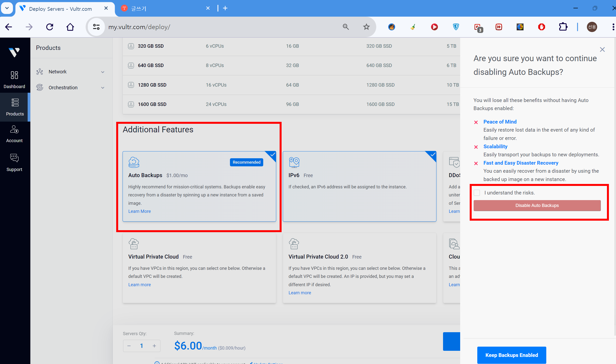Select the 1600 GB SSD plan row
The height and width of the screenshot is (364, 616).
pos(291,104)
